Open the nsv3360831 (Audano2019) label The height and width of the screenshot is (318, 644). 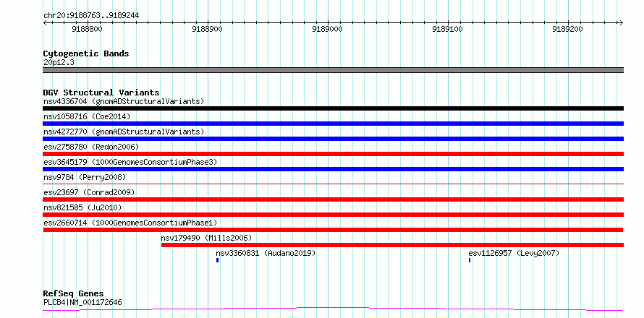[266, 253]
